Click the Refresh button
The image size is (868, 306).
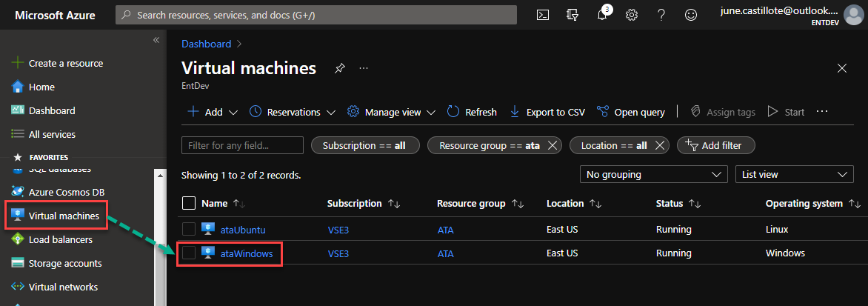pyautogui.click(x=472, y=112)
